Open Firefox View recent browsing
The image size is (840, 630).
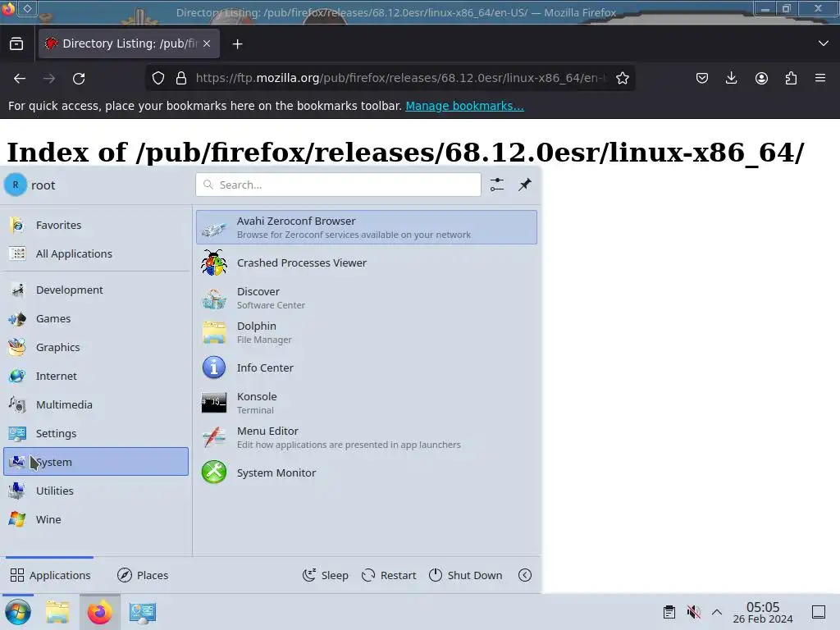coord(16,43)
